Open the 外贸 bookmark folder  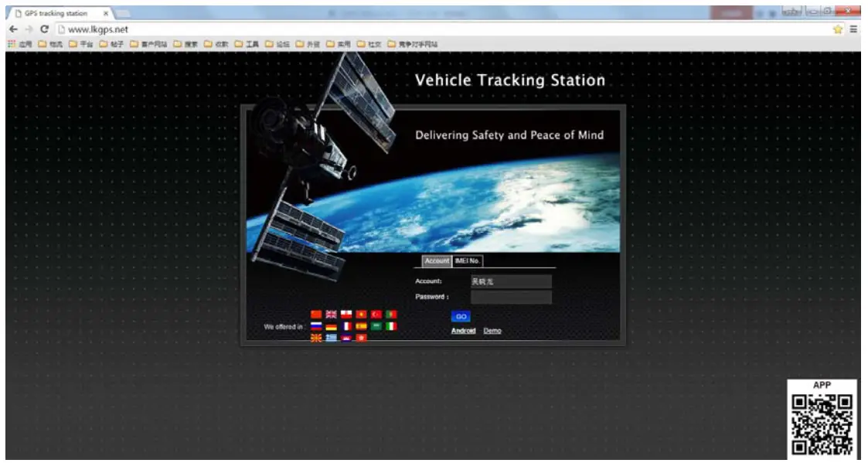point(308,44)
